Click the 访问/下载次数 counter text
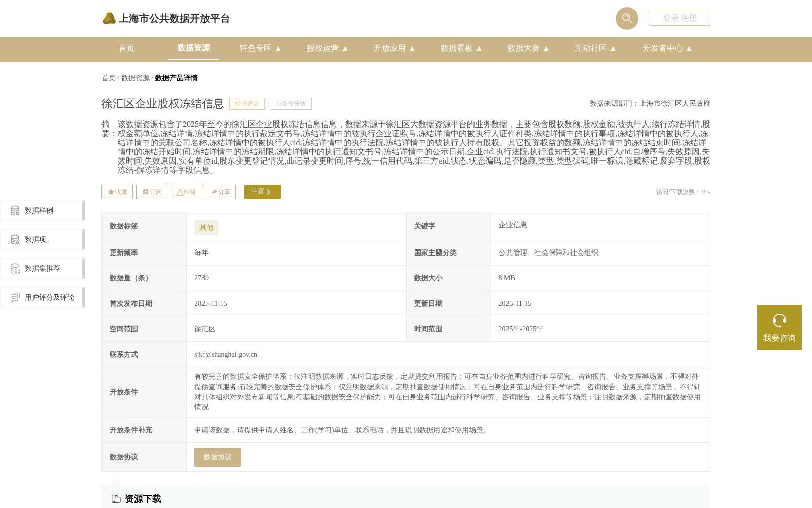812x508 pixels. (683, 192)
